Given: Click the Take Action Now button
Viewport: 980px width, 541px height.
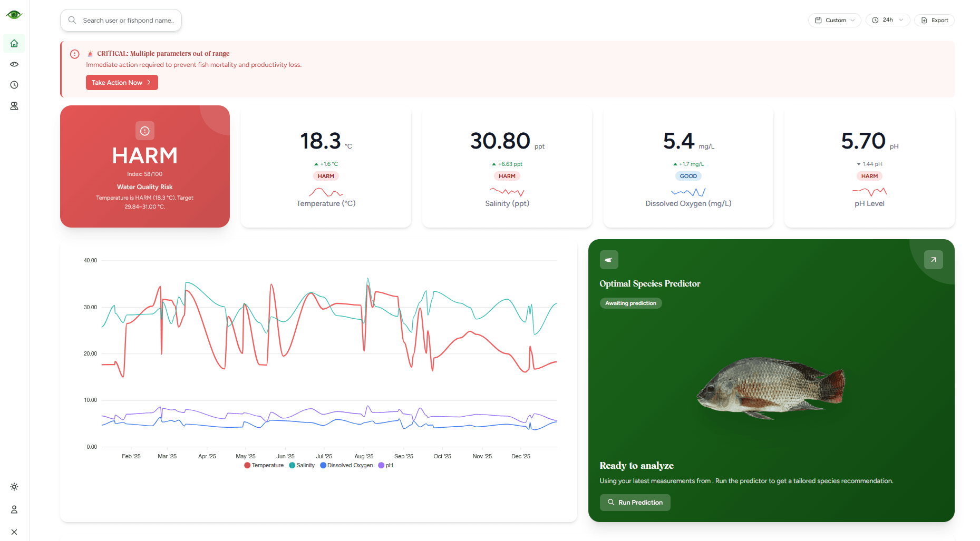Looking at the screenshot, I should [x=122, y=83].
